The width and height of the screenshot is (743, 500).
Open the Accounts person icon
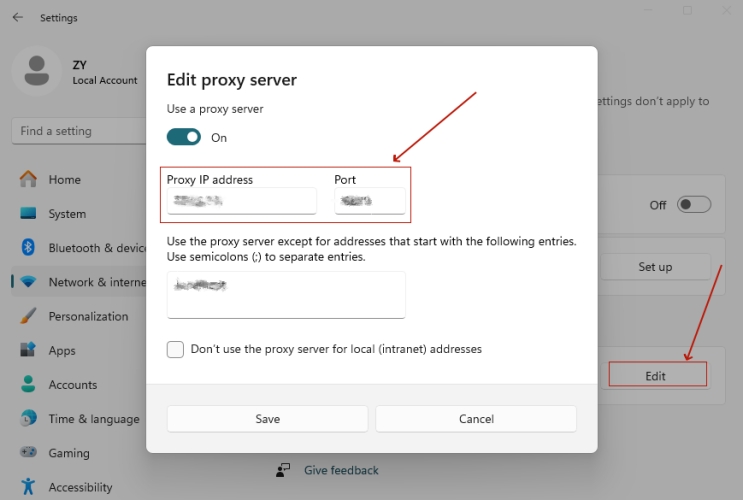pos(28,385)
